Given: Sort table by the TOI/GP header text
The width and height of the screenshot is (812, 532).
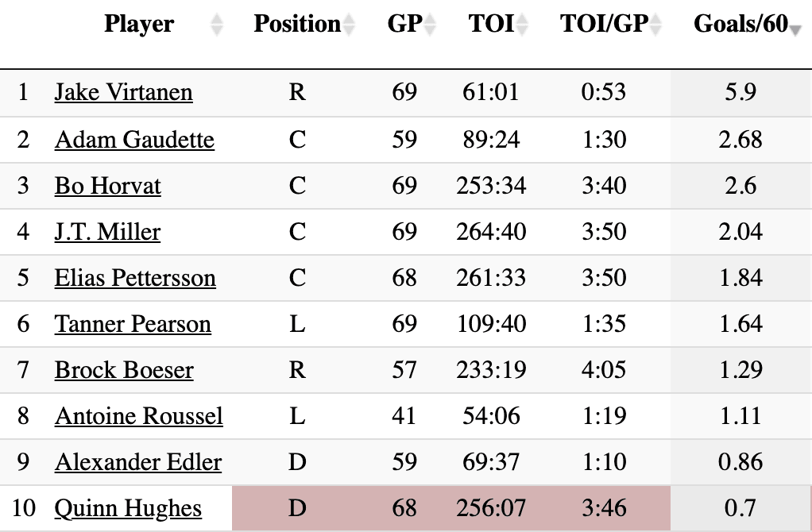Looking at the screenshot, I should point(603,24).
